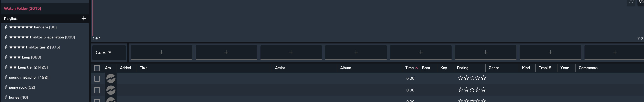Add a new playlist with plus icon
This screenshot has height=102, width=644.
point(84,18)
